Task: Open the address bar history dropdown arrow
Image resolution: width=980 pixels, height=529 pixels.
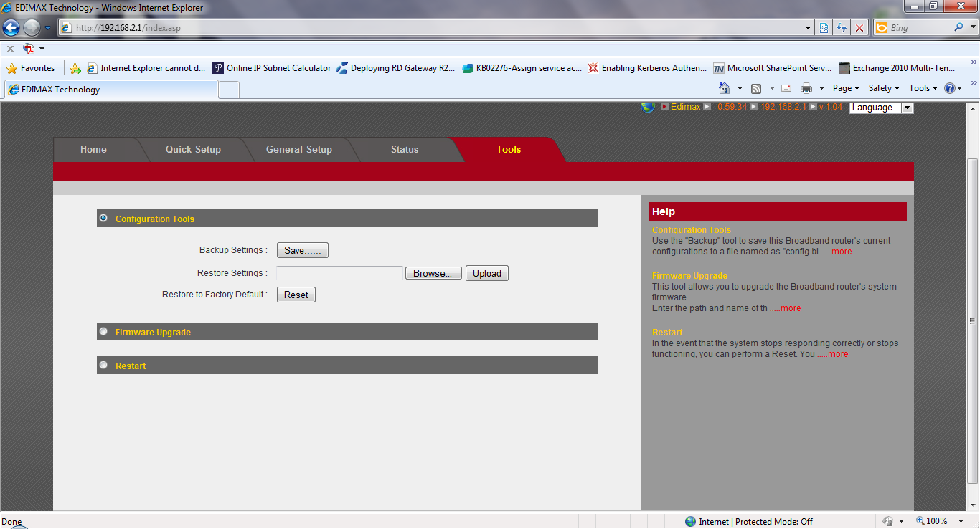Action: 809,28
